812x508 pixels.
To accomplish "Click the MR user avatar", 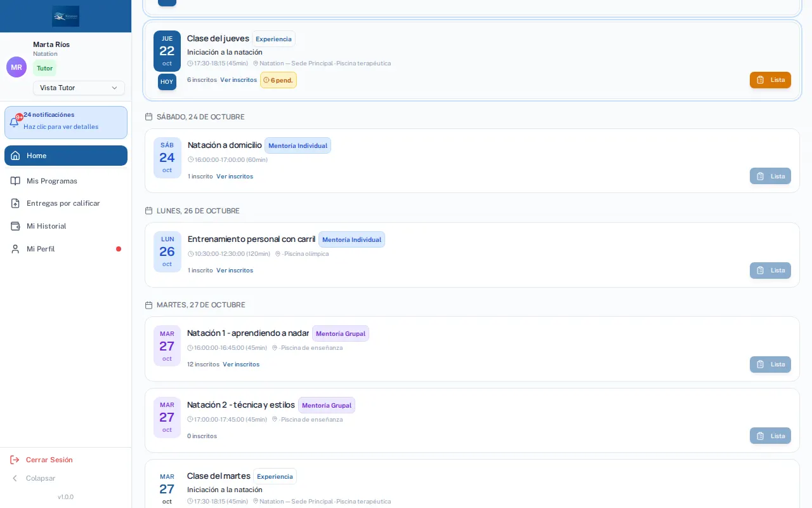I will 16,67.
